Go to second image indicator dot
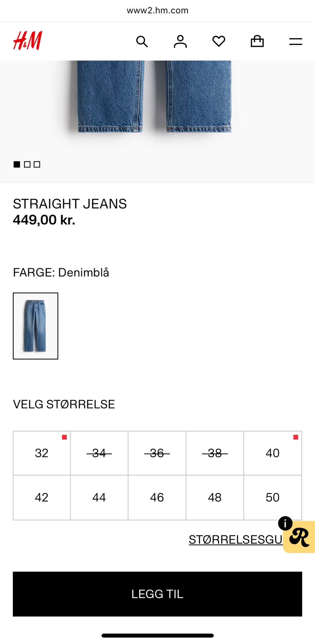Viewport: 315px width, 644px height. (x=27, y=164)
